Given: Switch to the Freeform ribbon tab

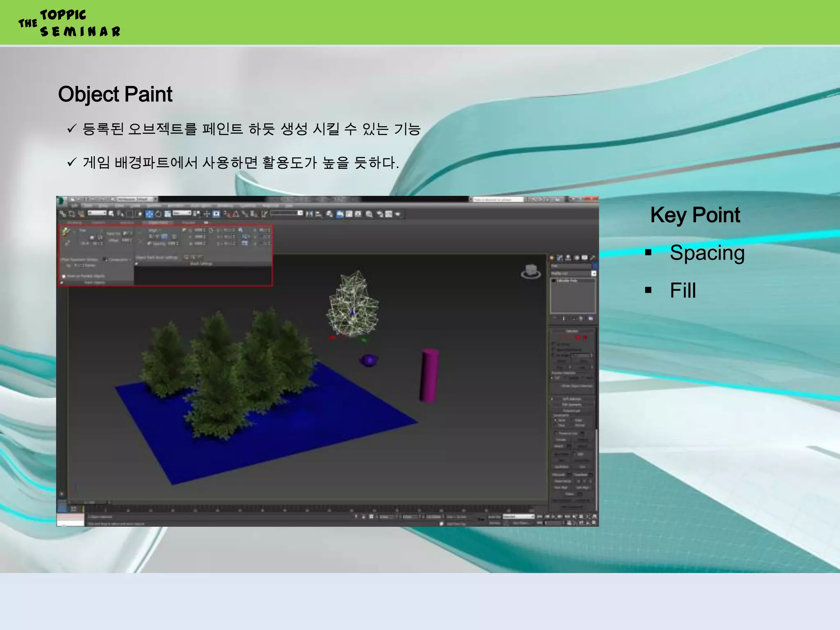Looking at the screenshot, I should tap(98, 223).
